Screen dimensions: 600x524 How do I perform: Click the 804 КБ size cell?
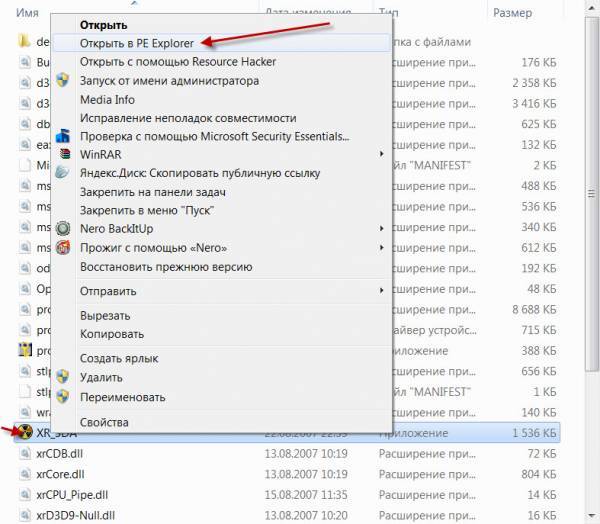point(539,474)
